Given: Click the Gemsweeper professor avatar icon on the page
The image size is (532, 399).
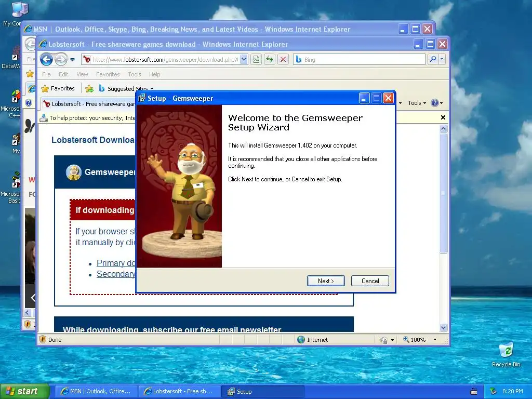Looking at the screenshot, I should (74, 172).
